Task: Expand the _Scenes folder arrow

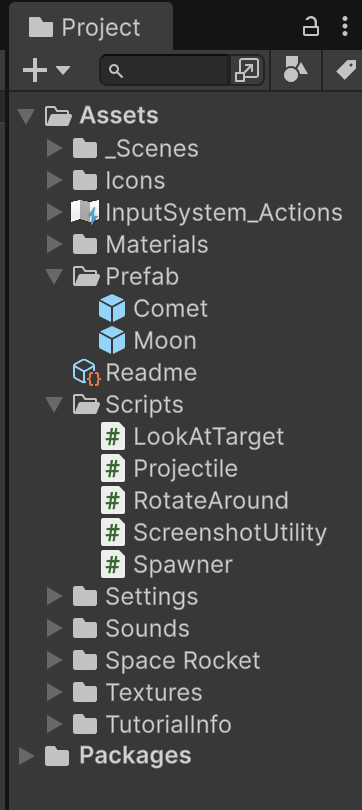Action: 54,148
